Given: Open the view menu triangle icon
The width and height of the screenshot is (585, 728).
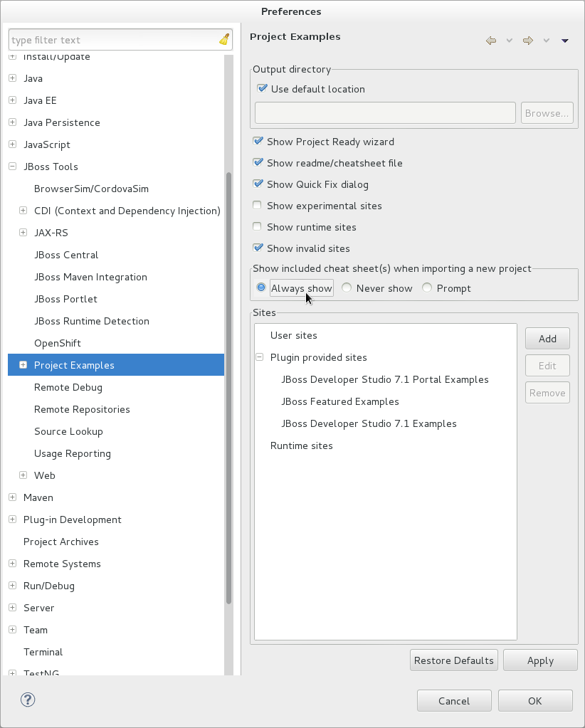Looking at the screenshot, I should pos(564,41).
